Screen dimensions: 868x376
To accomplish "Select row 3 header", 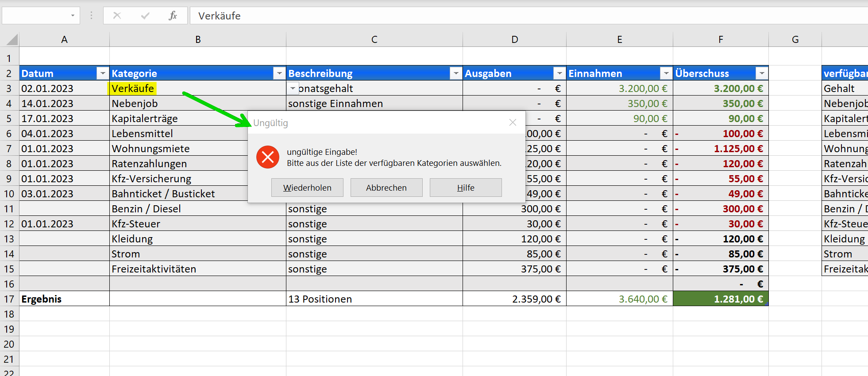I will (9, 88).
